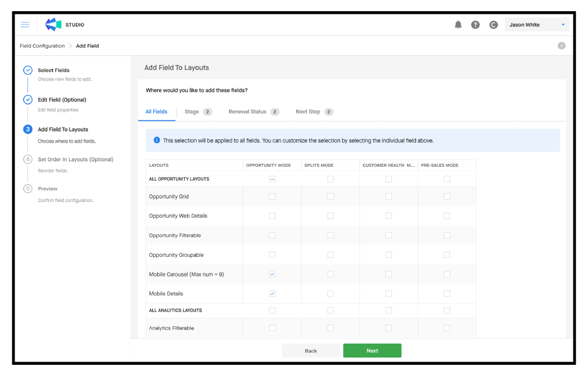Check All Opportunity Layouts in Splits Mode
Image resolution: width=588 pixels, height=376 pixels.
coord(330,179)
